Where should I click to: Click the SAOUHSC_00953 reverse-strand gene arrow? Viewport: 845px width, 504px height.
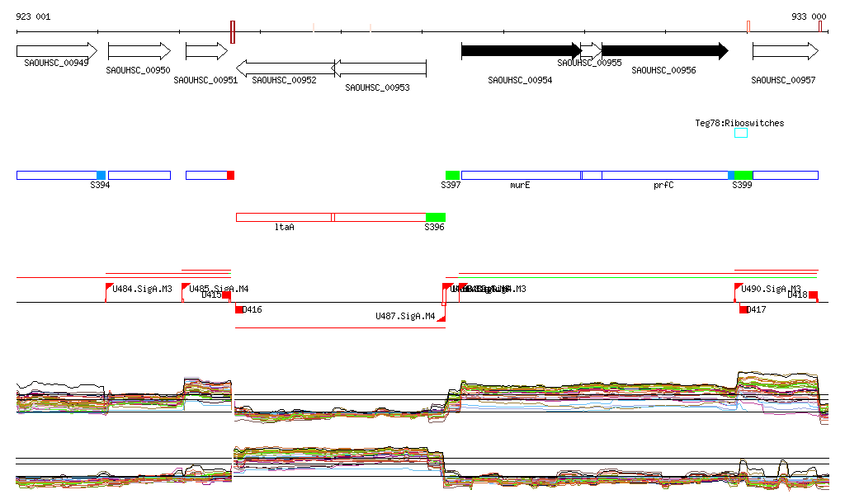379,68
